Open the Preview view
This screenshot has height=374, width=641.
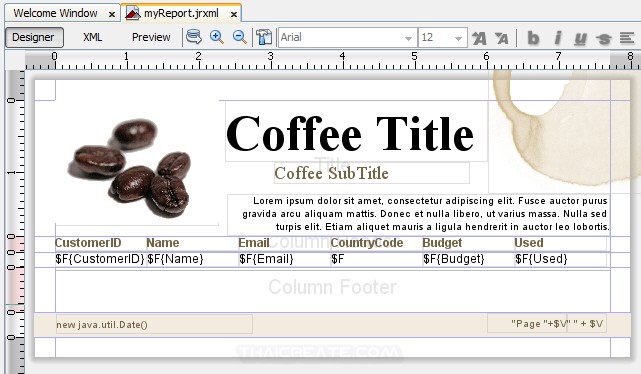point(151,38)
